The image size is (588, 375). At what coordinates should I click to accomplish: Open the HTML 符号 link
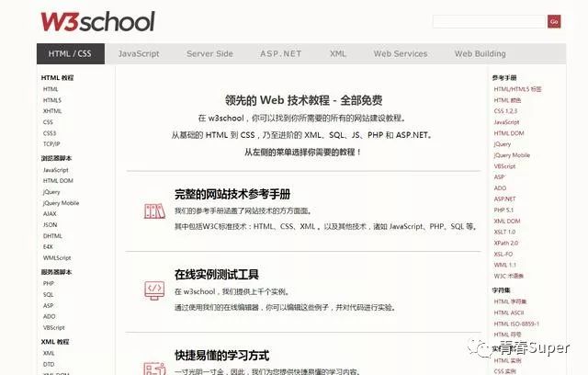pos(507,335)
